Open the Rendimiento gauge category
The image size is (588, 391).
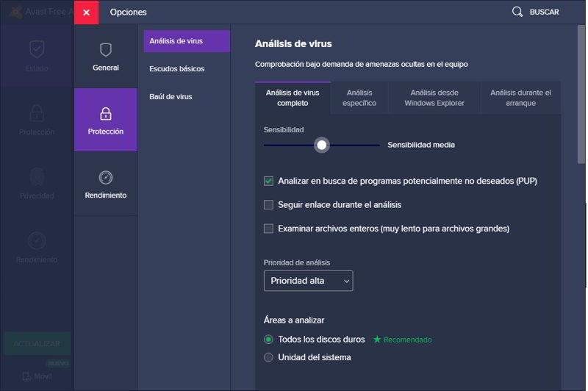pos(106,184)
